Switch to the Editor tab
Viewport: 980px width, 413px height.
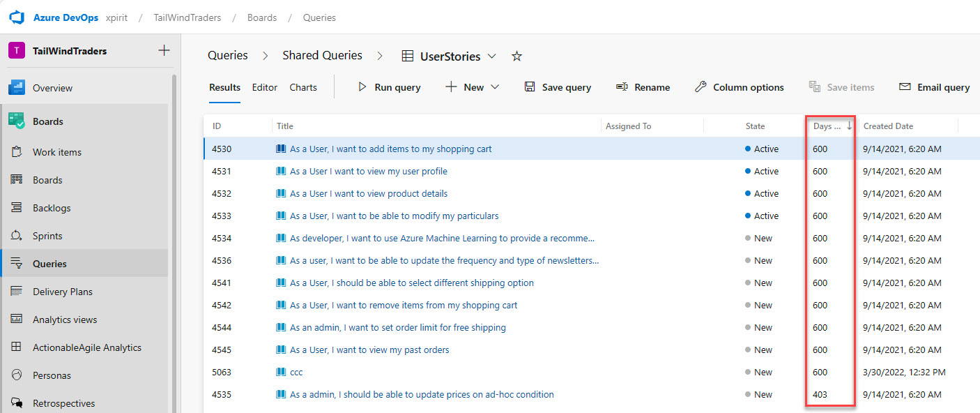pos(265,87)
